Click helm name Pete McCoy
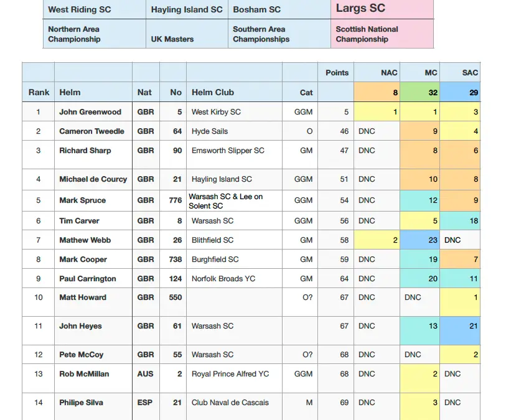 tap(81, 355)
